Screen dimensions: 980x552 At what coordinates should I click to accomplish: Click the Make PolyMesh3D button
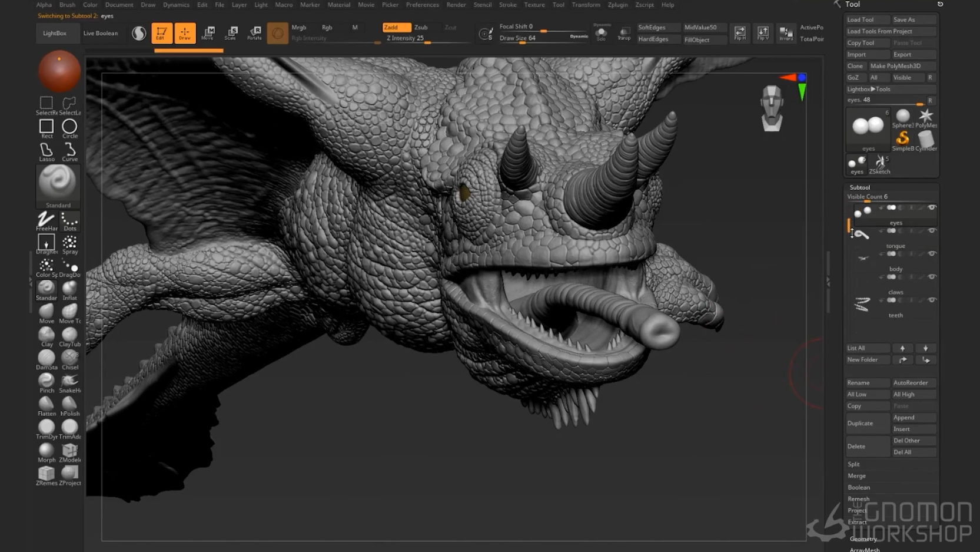895,66
